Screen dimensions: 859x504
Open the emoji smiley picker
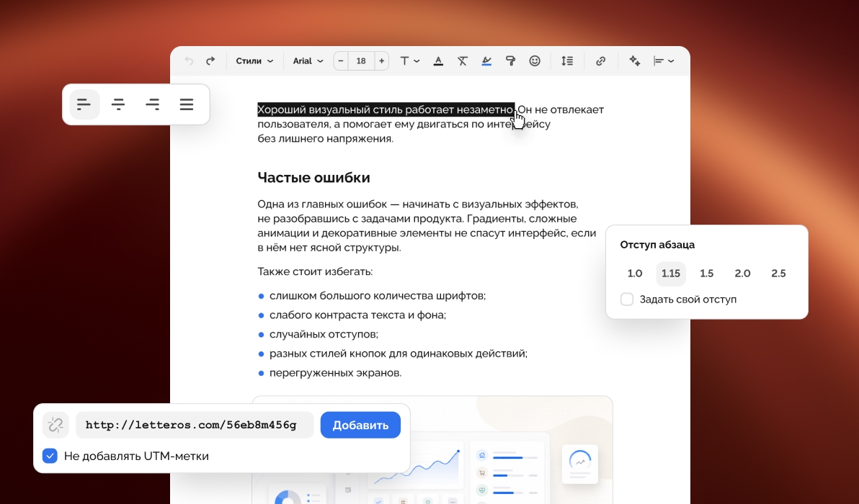(x=535, y=61)
